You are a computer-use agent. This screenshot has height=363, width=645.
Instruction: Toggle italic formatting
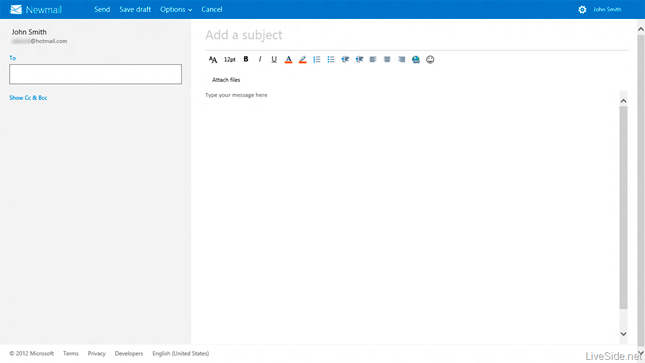(x=260, y=59)
